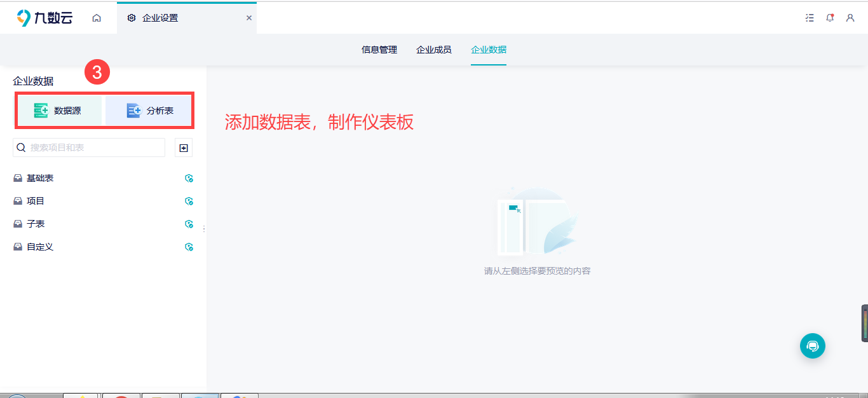The width and height of the screenshot is (868, 398).
Task: Open the task list icon
Action: (x=810, y=18)
